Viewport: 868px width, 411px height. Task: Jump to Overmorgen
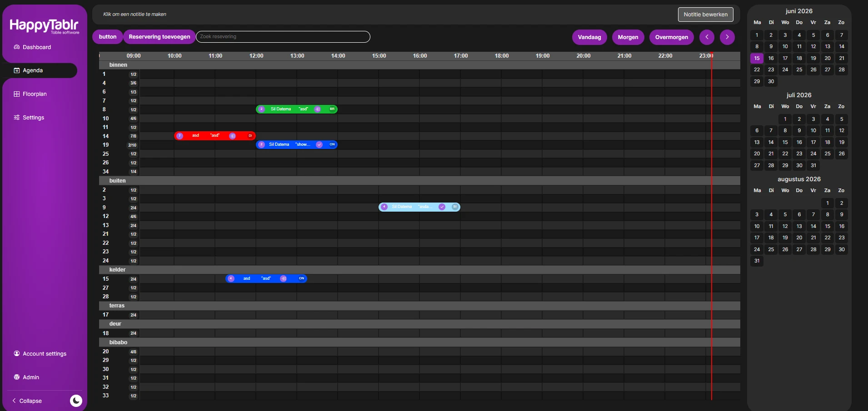672,37
